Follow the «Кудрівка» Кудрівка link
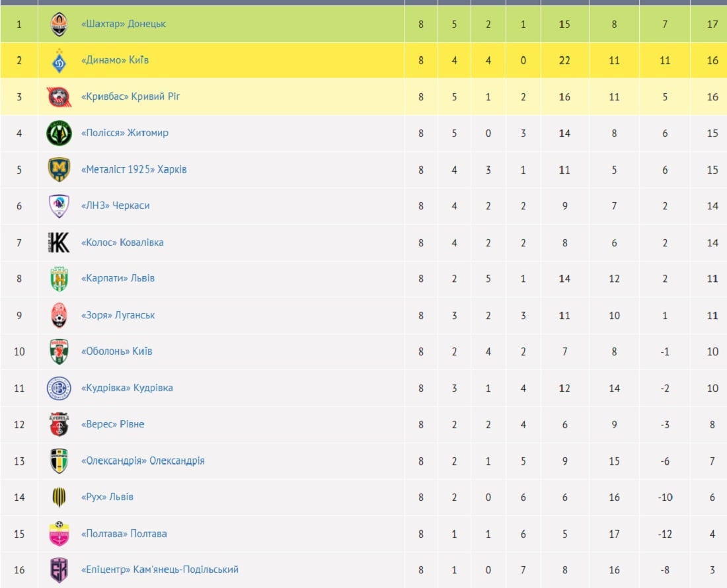727x588 pixels. click(x=126, y=388)
